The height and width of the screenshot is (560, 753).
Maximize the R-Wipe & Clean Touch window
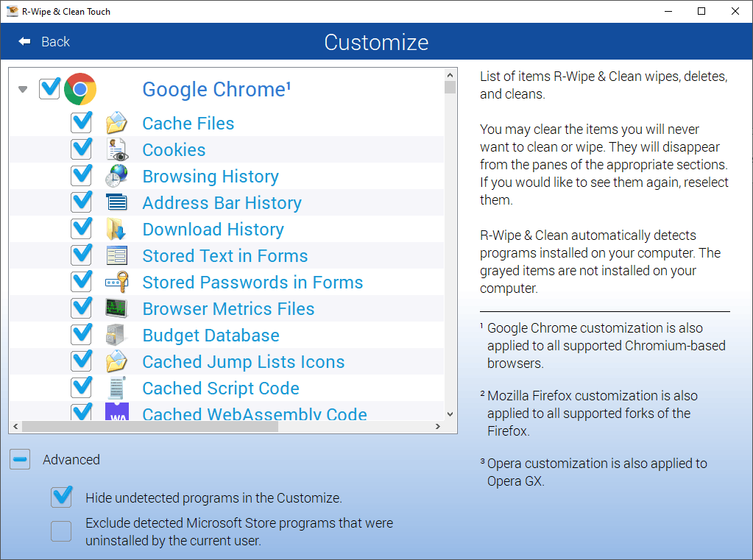pos(701,11)
